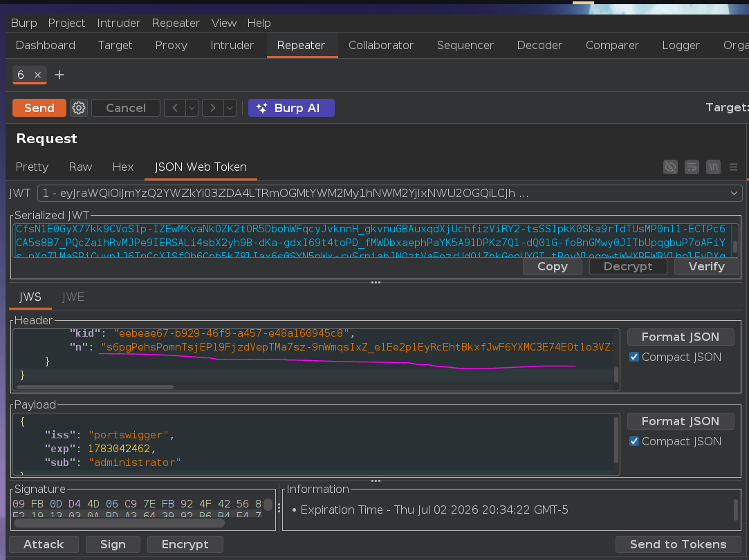The height and width of the screenshot is (560, 749).
Task: Switch to the Logger tab
Action: tap(681, 46)
